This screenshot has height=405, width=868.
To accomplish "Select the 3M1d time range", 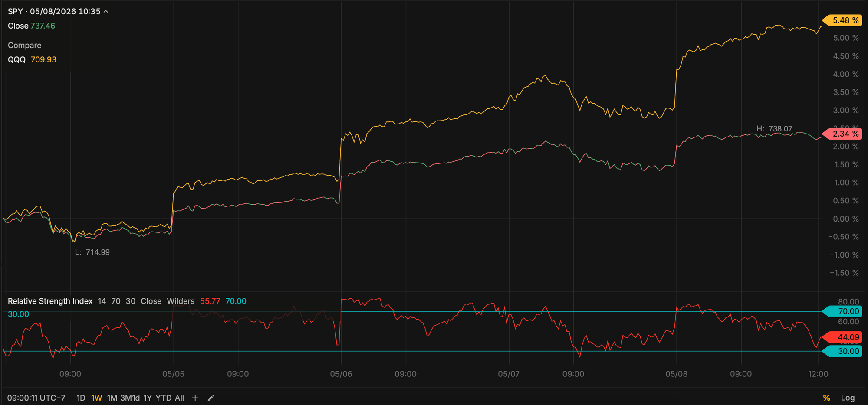I will [130, 398].
